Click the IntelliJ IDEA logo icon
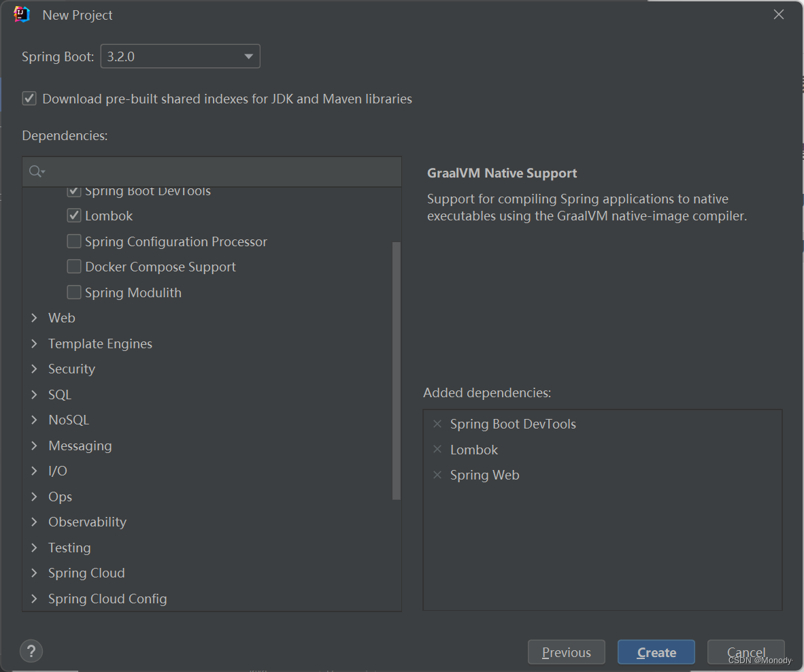Screen dimensions: 804x672 tap(22, 14)
